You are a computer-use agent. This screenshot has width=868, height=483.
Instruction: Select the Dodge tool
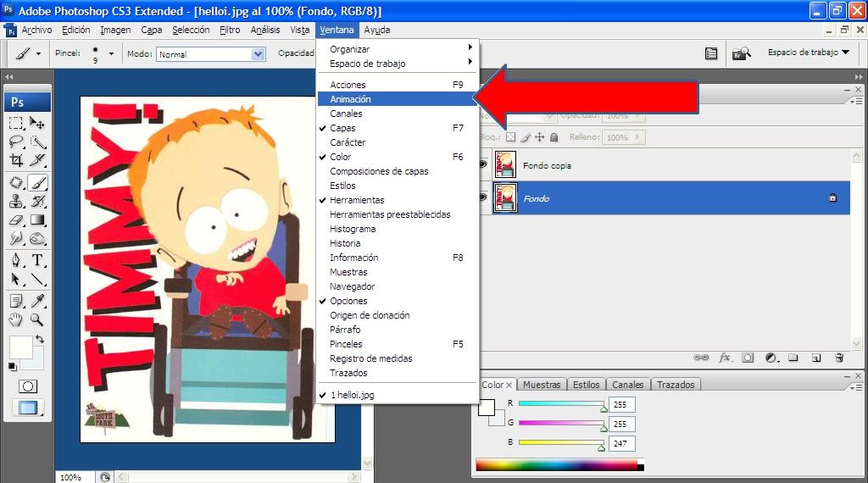coord(37,239)
